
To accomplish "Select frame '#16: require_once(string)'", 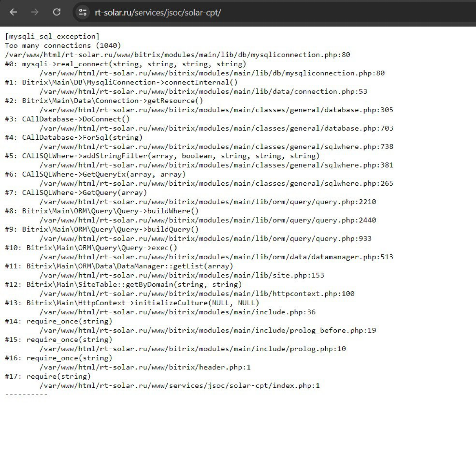I will click(x=58, y=358).
